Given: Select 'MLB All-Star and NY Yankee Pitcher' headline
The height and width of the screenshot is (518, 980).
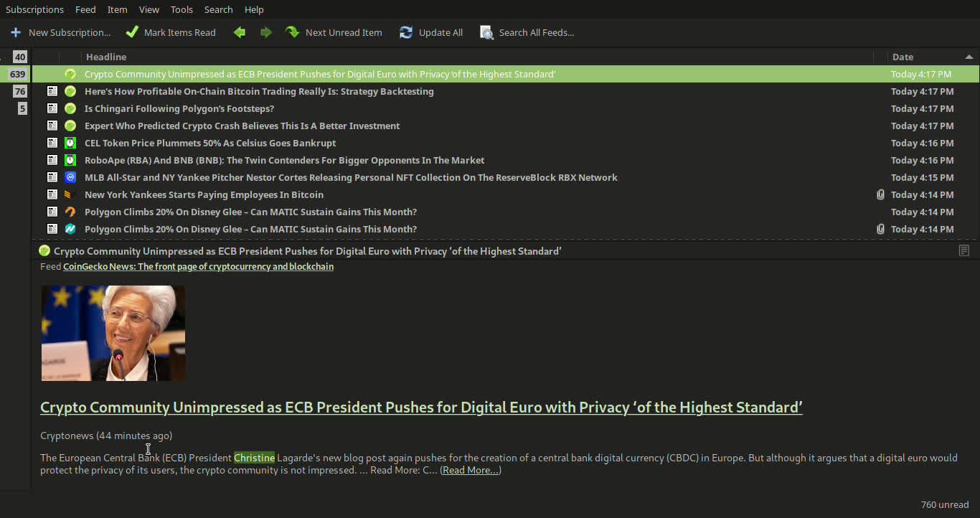Looking at the screenshot, I should coord(351,177).
